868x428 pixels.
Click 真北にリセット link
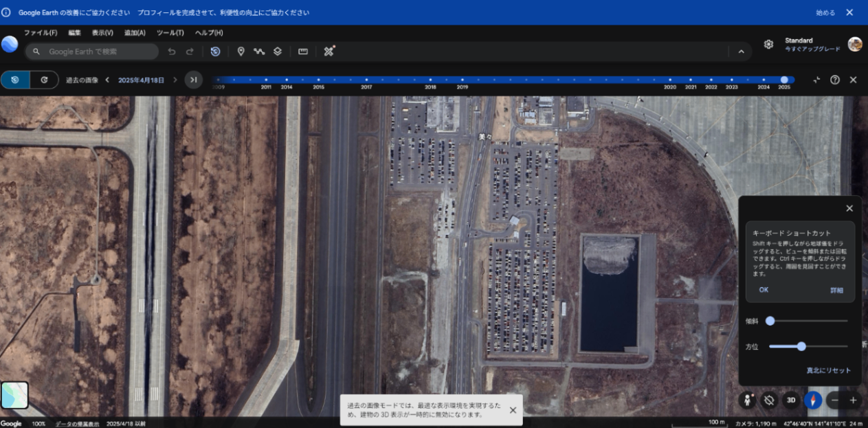[829, 370]
